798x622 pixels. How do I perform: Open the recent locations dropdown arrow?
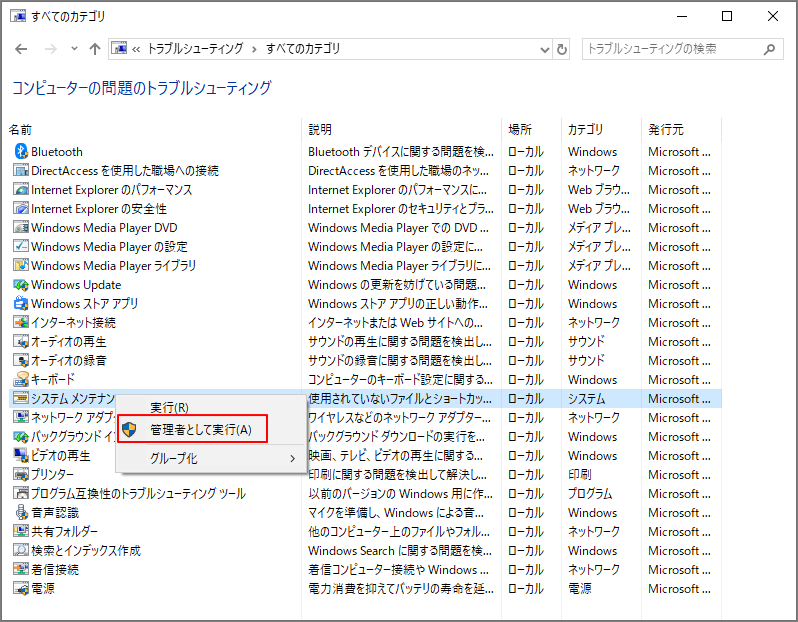point(74,49)
